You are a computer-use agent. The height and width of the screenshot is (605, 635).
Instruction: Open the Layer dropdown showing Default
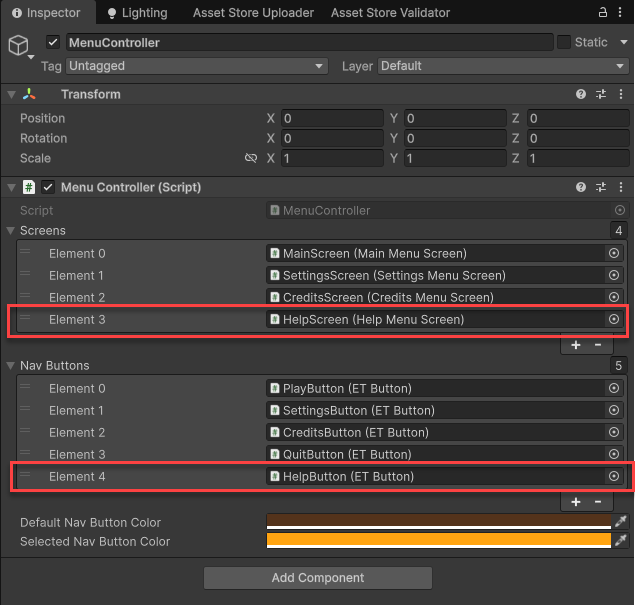502,66
